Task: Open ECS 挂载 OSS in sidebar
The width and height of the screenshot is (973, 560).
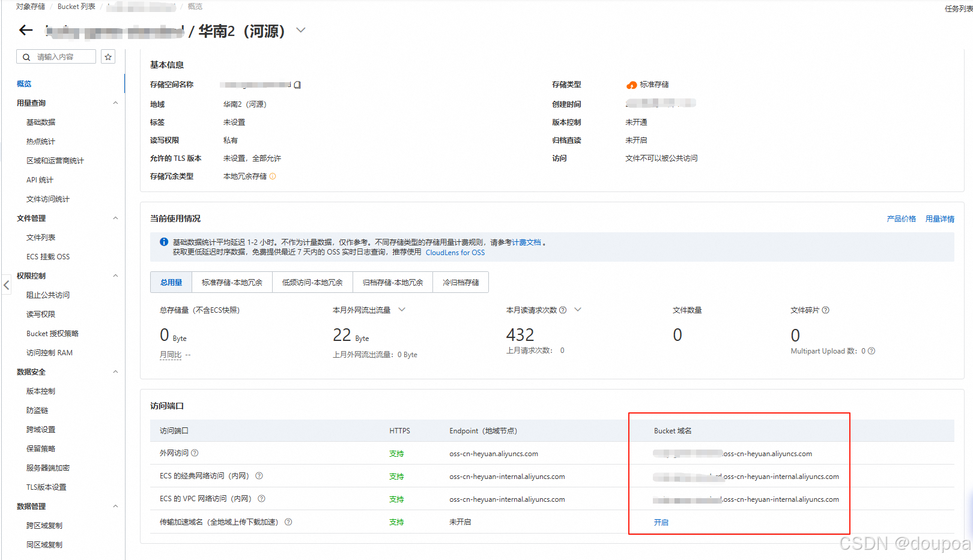Action: click(48, 257)
